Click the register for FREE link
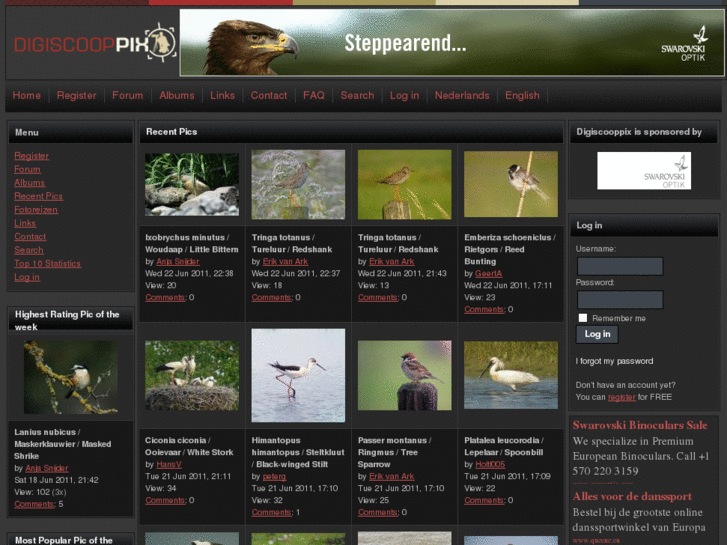Screen dimensions: 727x545 coord(621,397)
